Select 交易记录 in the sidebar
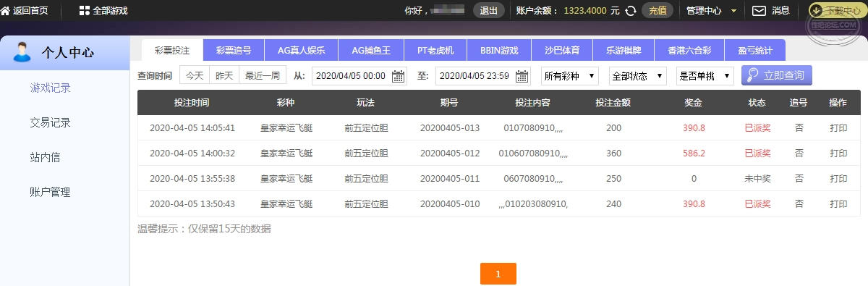Image resolution: width=868 pixels, height=286 pixels. (x=51, y=122)
